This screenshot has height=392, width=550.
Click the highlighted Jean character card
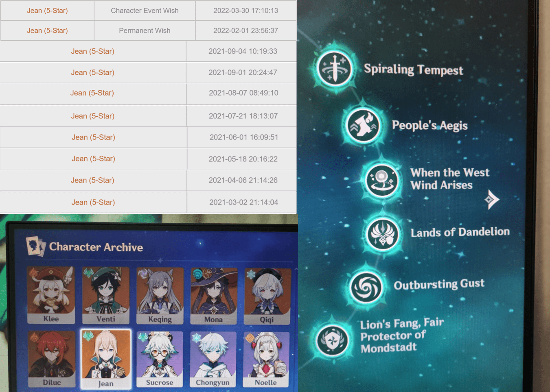pyautogui.click(x=106, y=359)
